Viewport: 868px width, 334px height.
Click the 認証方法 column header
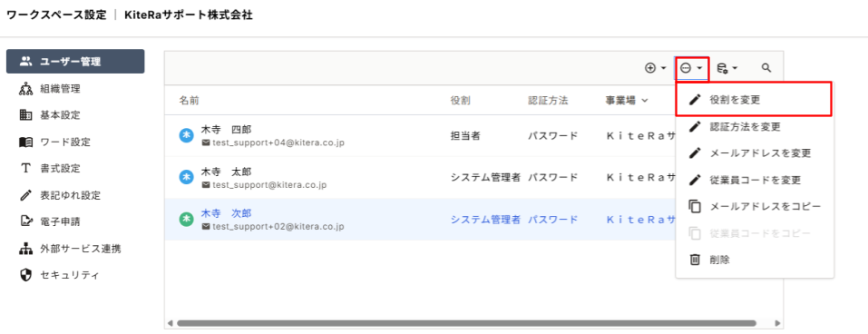[x=548, y=101]
